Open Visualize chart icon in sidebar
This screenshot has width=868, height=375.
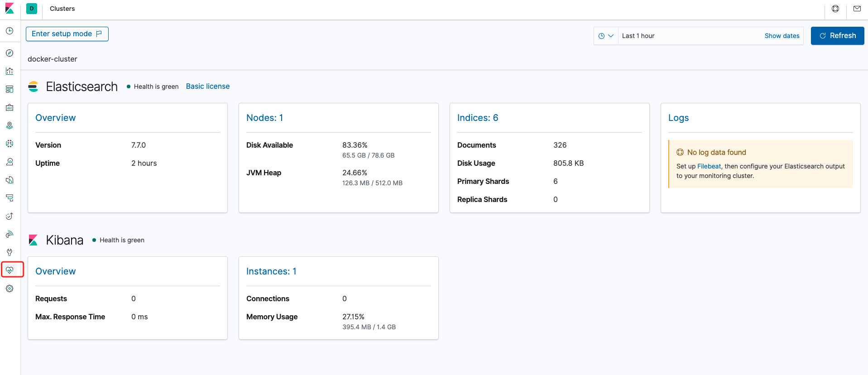click(x=10, y=71)
